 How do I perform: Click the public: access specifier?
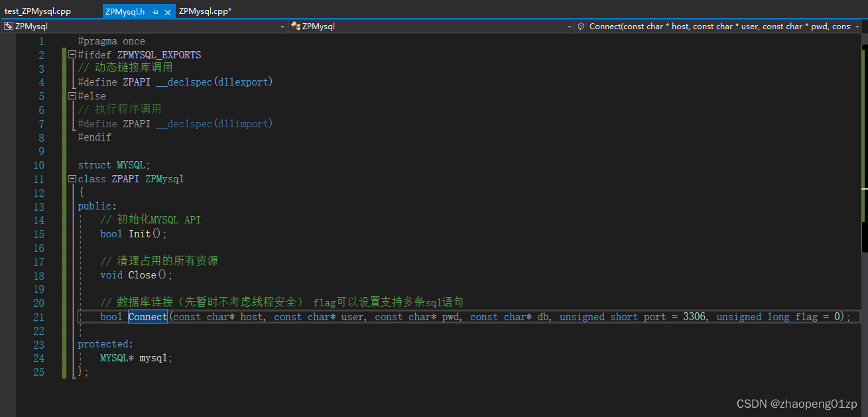coord(97,206)
